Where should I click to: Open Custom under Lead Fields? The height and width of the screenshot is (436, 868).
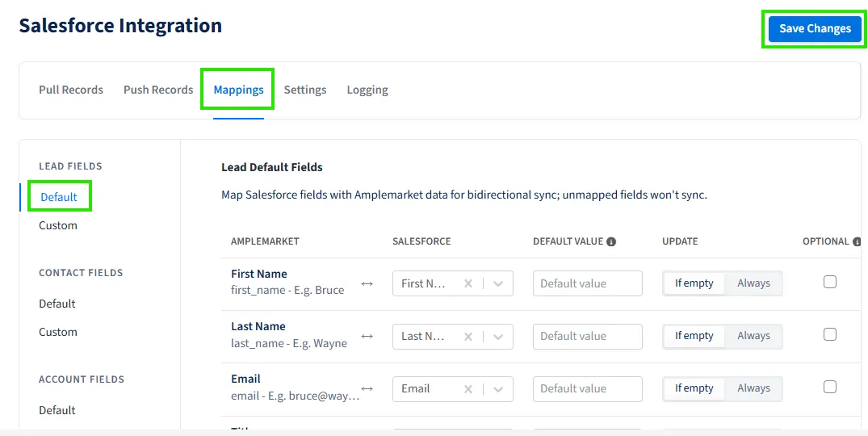point(58,225)
